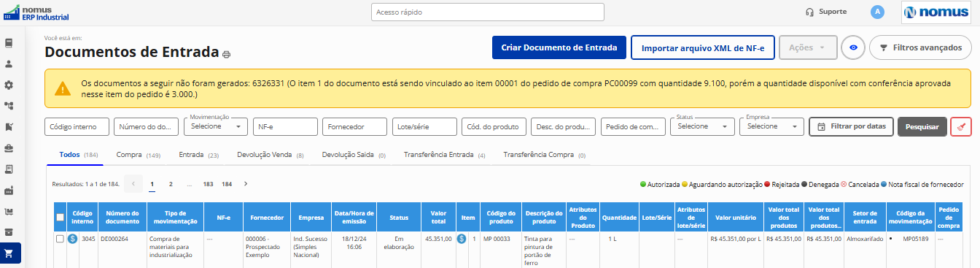This screenshot has width=980, height=268.
Task: Clear filters with the red broom icon
Action: coord(961,126)
